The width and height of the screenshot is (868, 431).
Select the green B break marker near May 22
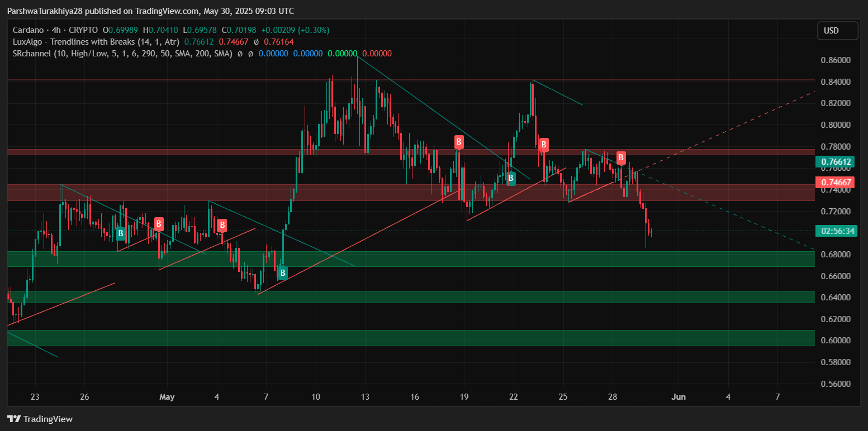pyautogui.click(x=511, y=179)
